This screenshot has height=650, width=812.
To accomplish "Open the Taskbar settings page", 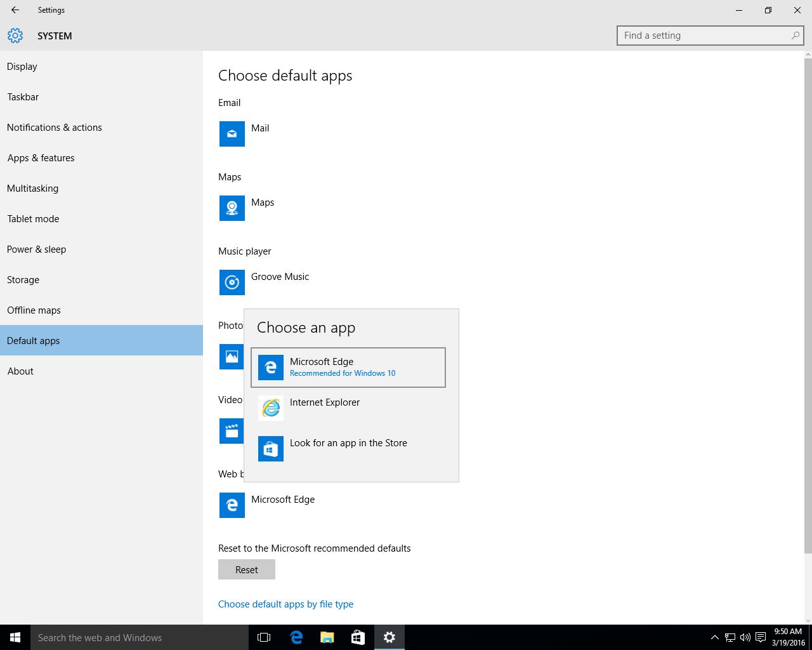I will point(101,97).
